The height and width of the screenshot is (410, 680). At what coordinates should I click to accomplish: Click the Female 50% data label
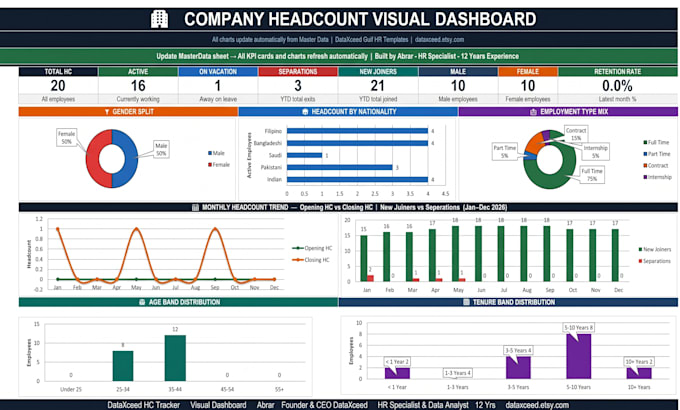pos(66,138)
